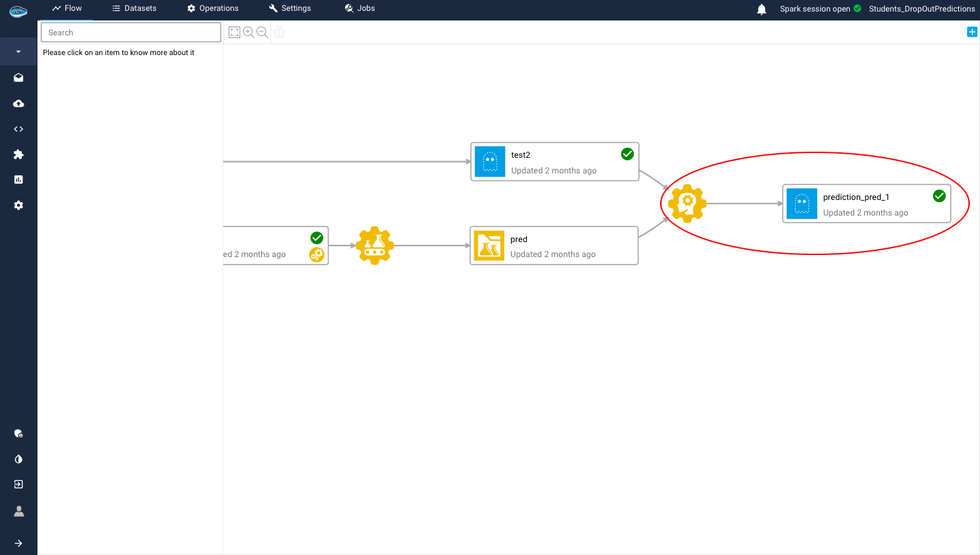Image resolution: width=980 pixels, height=555 pixels.
Task: Click the fit-to-screen icon in the flow toolbar
Action: tap(234, 32)
